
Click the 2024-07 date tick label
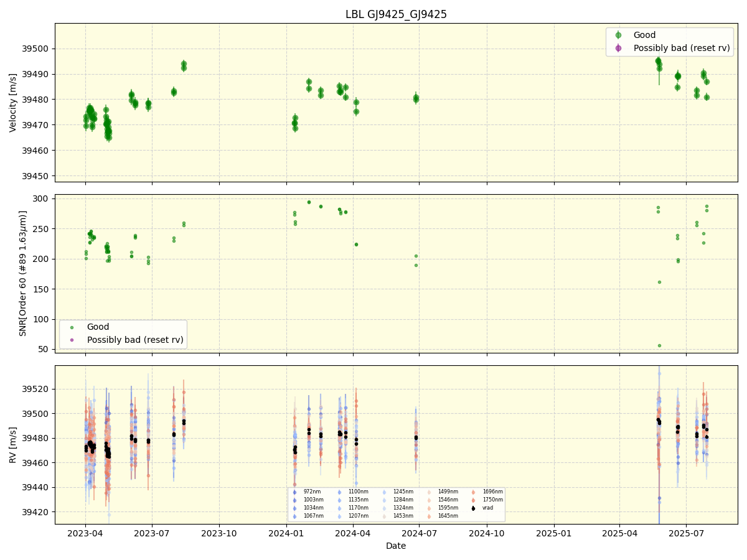420,533
